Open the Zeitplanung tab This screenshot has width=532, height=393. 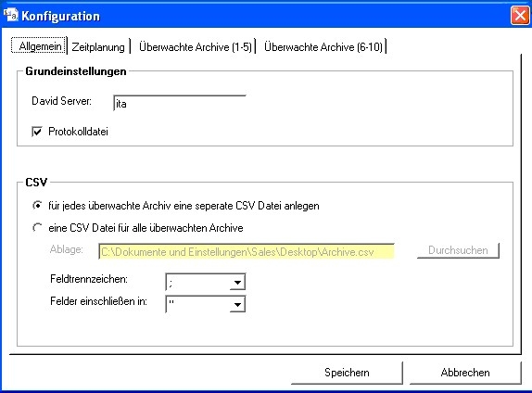pos(98,46)
